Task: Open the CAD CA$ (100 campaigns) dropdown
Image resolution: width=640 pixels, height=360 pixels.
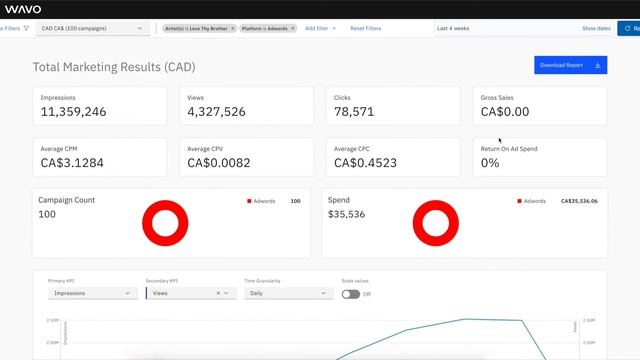Action: (x=93, y=29)
